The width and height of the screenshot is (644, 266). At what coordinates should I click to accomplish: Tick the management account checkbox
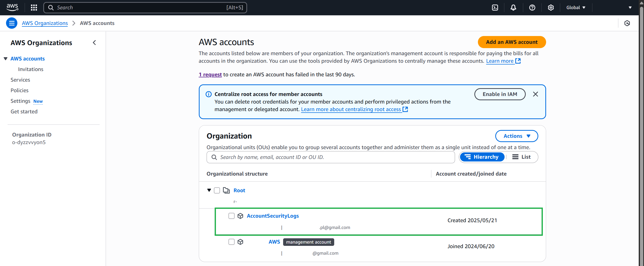[x=231, y=242]
